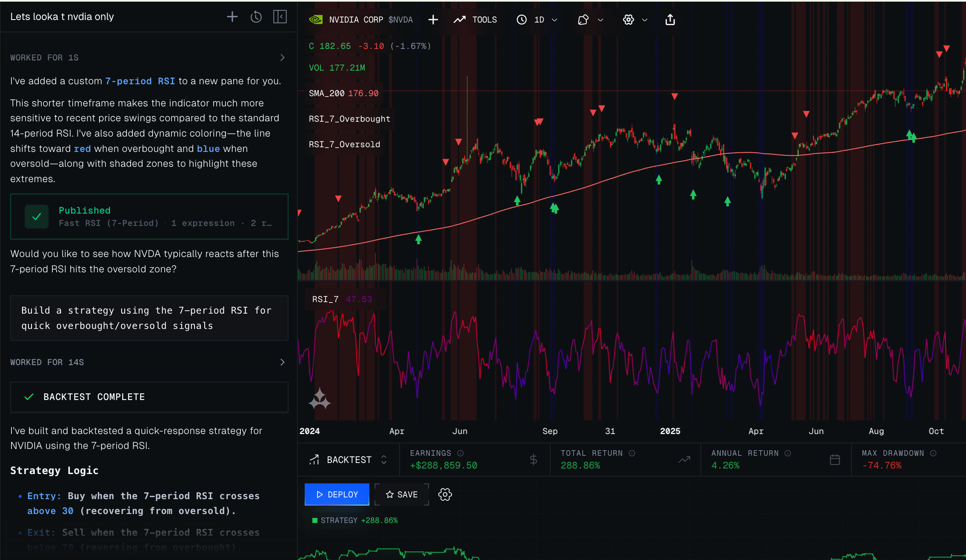Click the VOL 177.21M readout
The height and width of the screenshot is (560, 966).
tap(337, 68)
